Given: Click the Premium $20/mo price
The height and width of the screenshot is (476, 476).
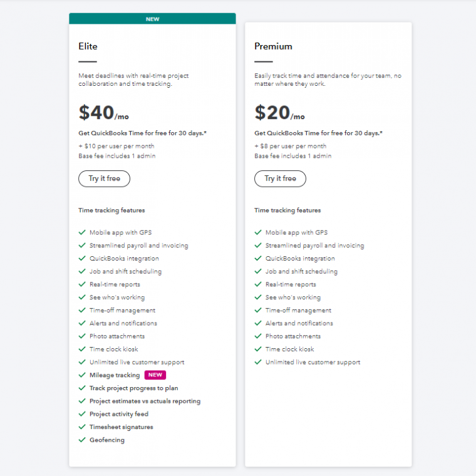Looking at the screenshot, I should click(x=279, y=113).
